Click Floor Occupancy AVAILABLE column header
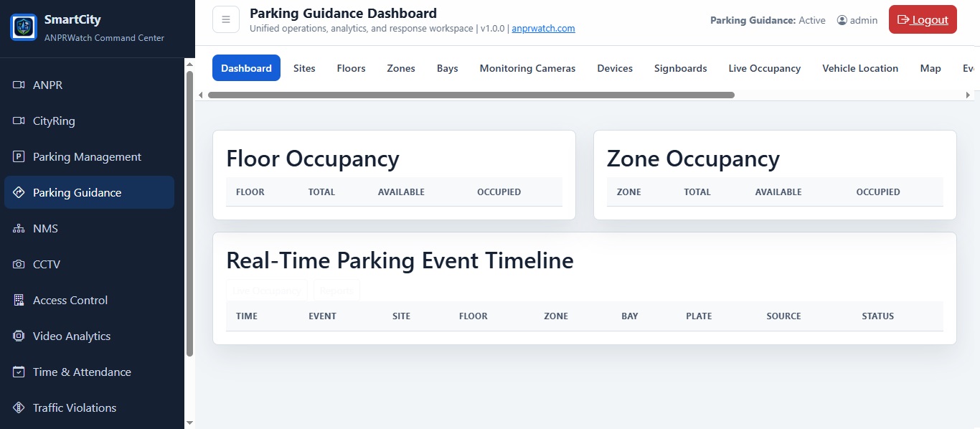980x429 pixels. tap(401, 192)
